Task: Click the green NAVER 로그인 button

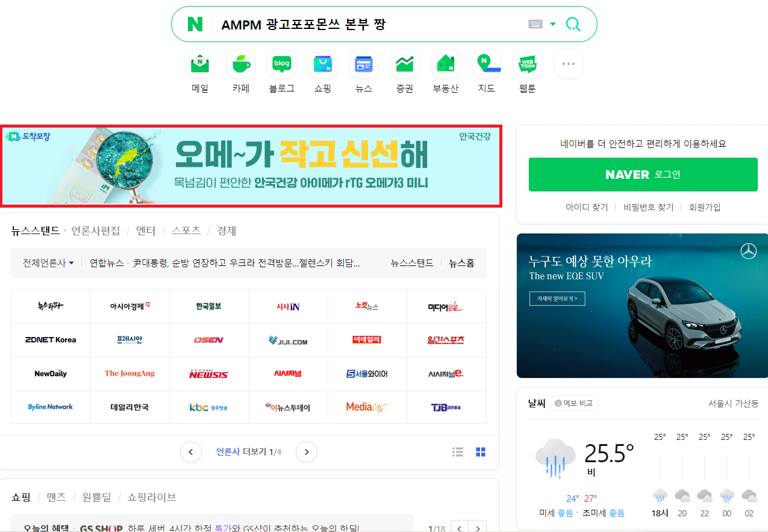Action: pyautogui.click(x=643, y=175)
